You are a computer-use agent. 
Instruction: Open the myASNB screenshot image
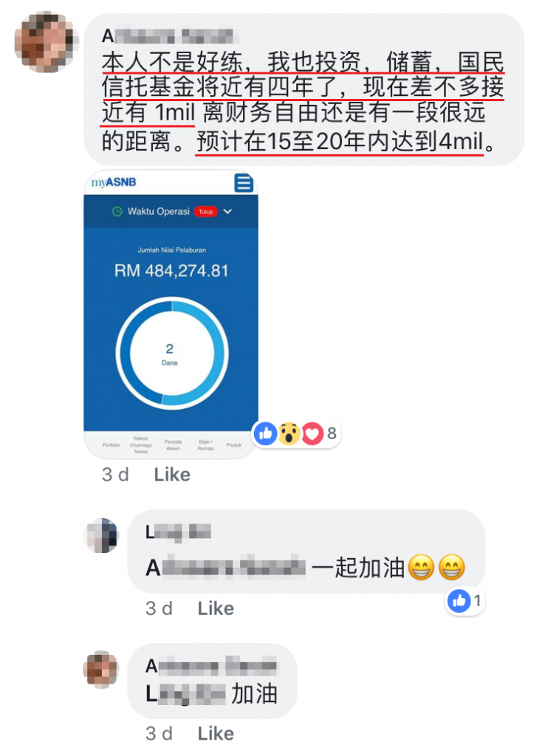tap(171, 313)
